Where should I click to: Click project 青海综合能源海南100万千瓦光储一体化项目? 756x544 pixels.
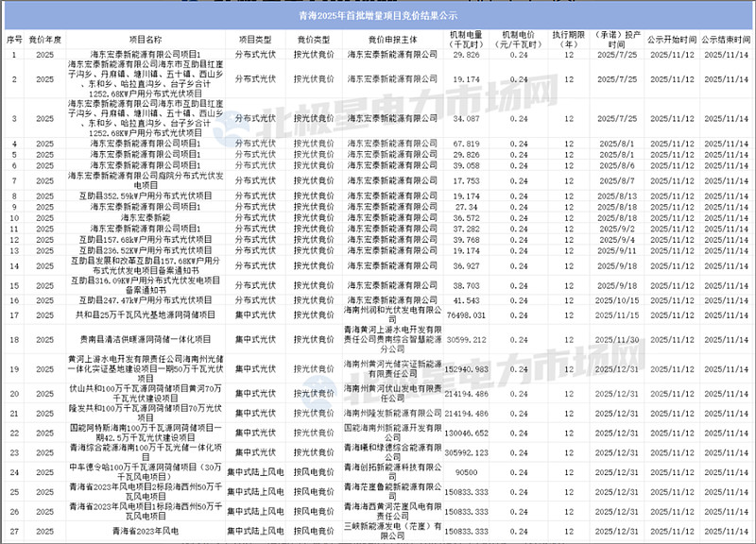point(146,452)
